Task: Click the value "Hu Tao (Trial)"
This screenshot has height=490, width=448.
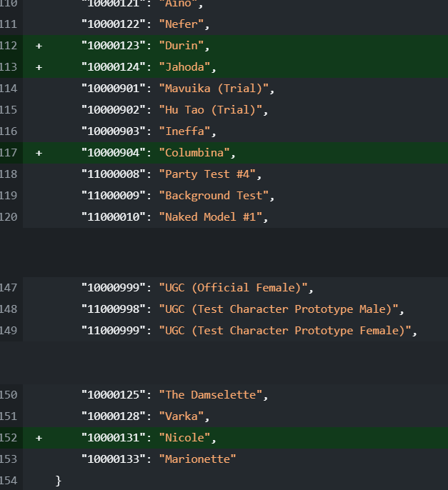Action: click(x=210, y=110)
